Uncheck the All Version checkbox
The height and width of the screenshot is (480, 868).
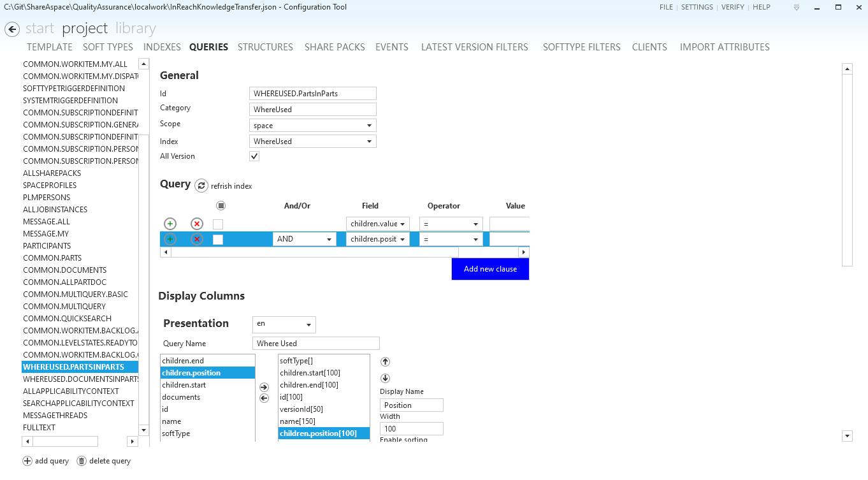[x=254, y=156]
